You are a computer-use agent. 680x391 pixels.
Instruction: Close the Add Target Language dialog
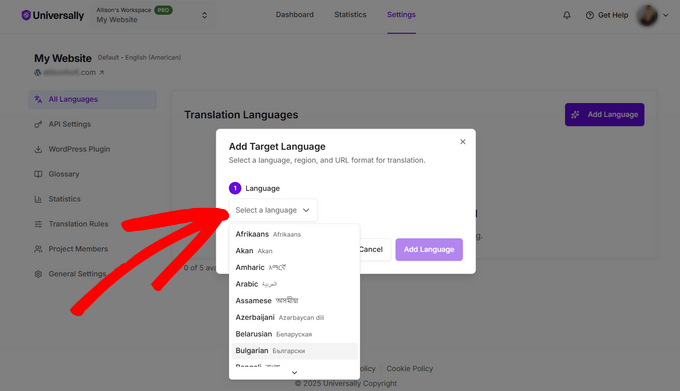coord(463,142)
